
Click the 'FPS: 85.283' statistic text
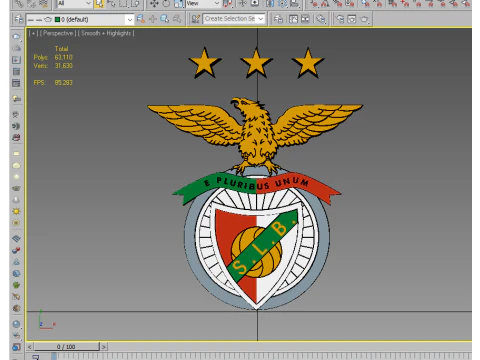pos(53,82)
